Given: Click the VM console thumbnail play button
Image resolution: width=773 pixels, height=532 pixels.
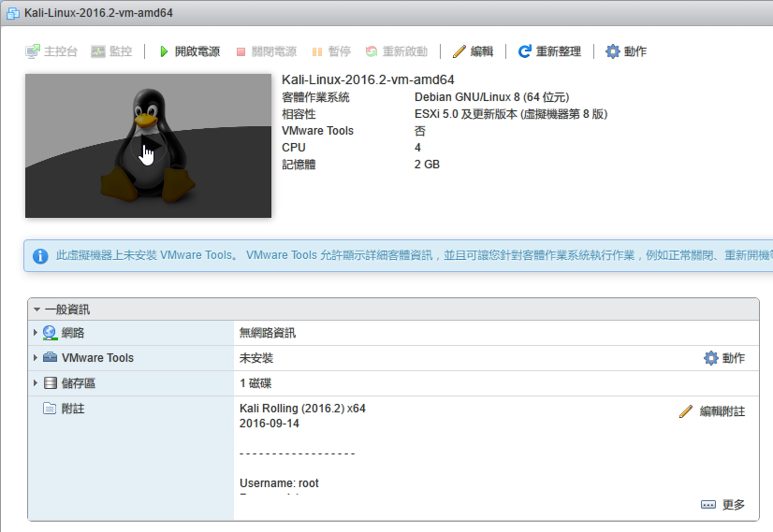Looking at the screenshot, I should coord(149,146).
